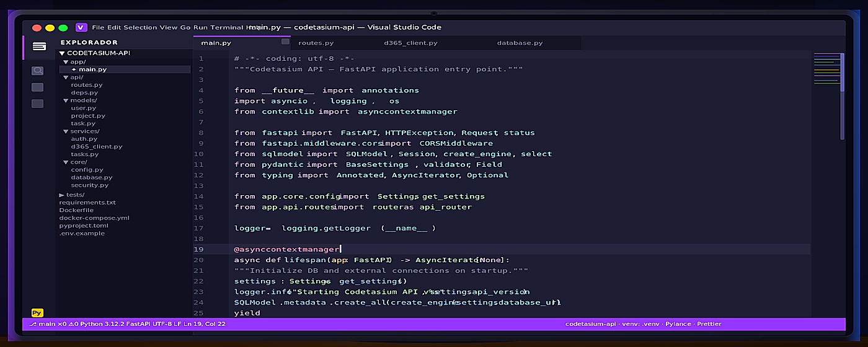Viewport: 868px width, 347px height.
Task: Collapse the api/ folder
Action: pos(66,77)
